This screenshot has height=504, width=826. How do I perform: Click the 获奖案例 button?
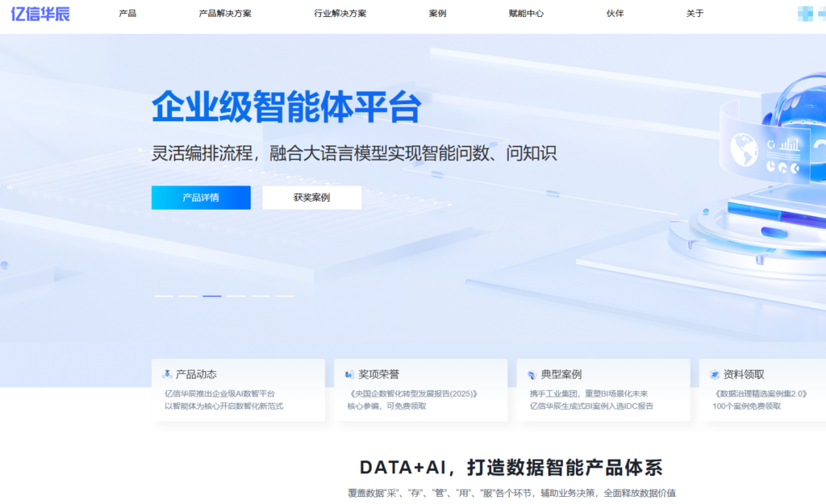[x=311, y=198]
